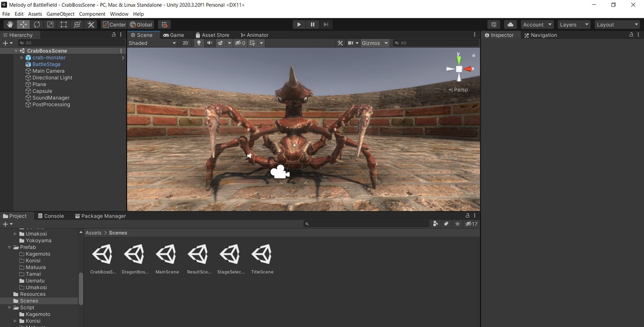Collapse the CrabBossScene in Hierarchy
644x327 pixels.
16,51
